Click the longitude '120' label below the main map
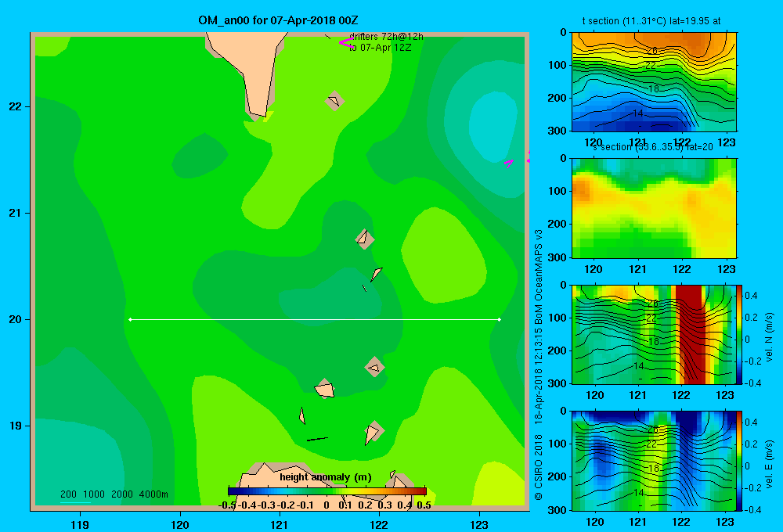The image size is (783, 532). tap(180, 524)
